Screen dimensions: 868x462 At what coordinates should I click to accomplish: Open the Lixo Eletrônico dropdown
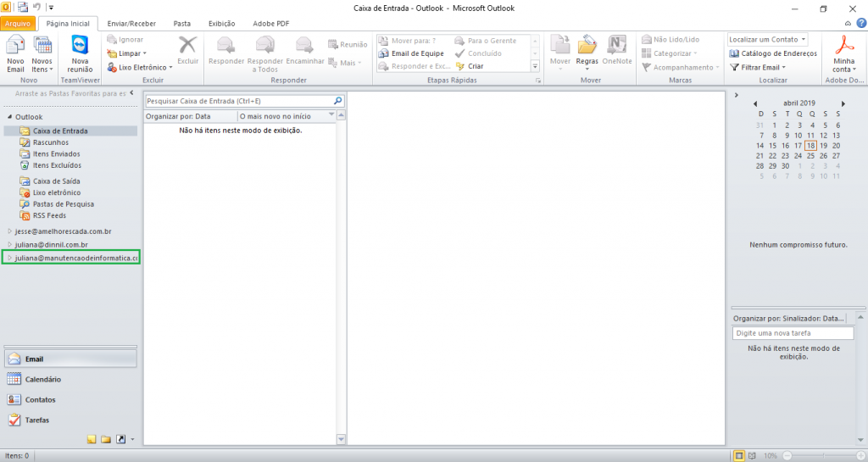pos(140,68)
